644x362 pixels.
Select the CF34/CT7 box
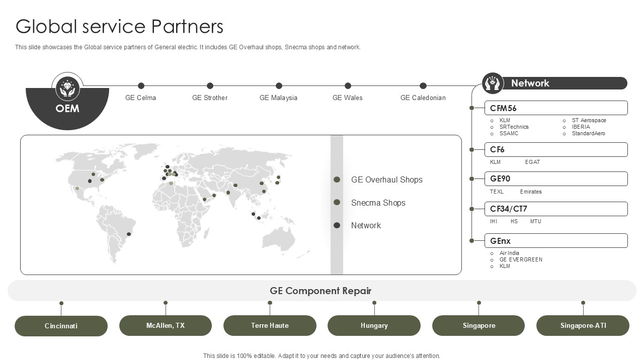click(x=556, y=209)
